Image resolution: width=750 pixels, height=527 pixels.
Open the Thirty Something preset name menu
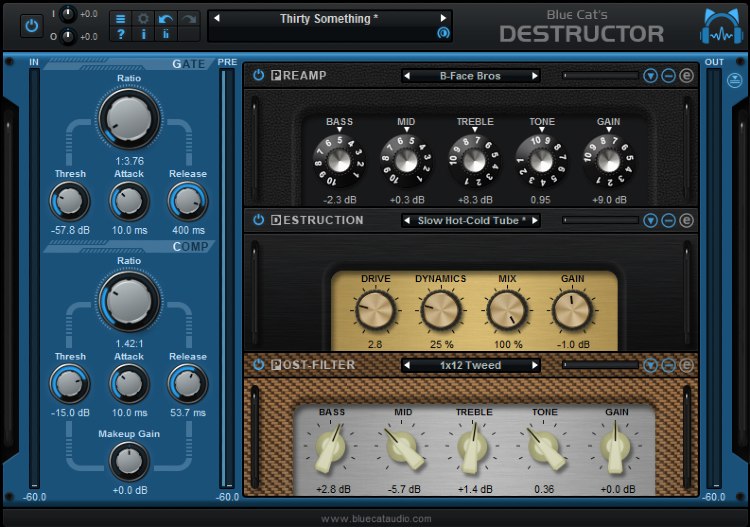330,19
